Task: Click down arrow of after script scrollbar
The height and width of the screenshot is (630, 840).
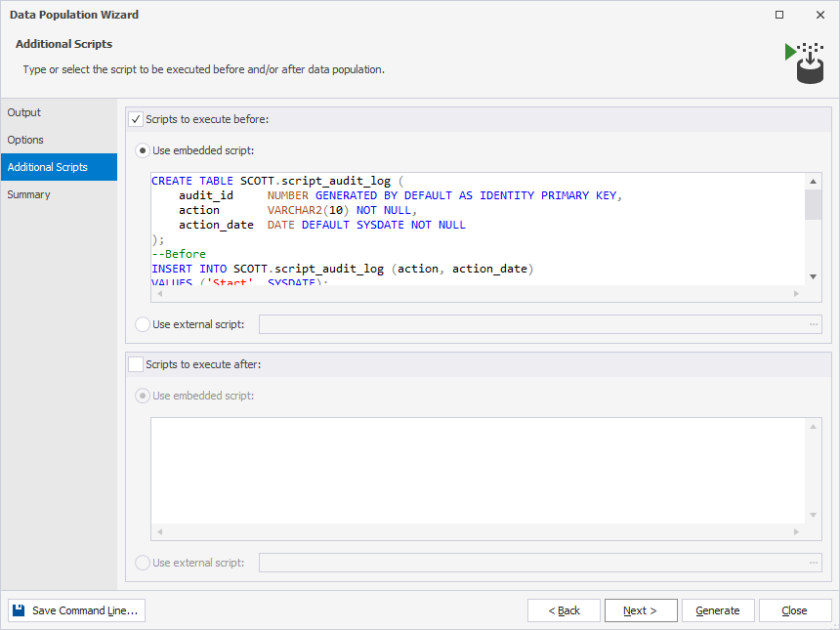Action: (x=814, y=516)
